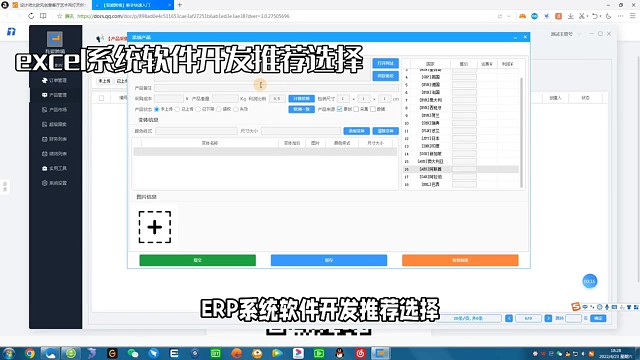640x360 pixels.
Task: Switch to the 已上传 tab in the background window
Action: (121, 81)
